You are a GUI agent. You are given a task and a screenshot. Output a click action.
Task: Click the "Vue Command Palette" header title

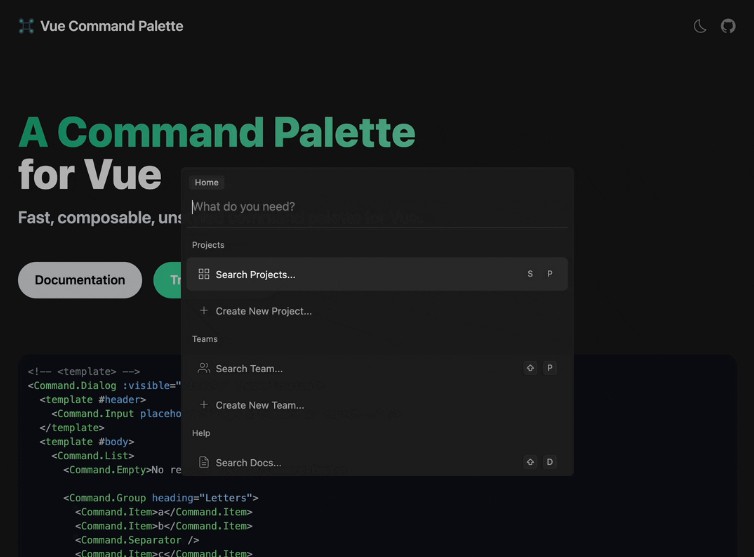coord(111,26)
